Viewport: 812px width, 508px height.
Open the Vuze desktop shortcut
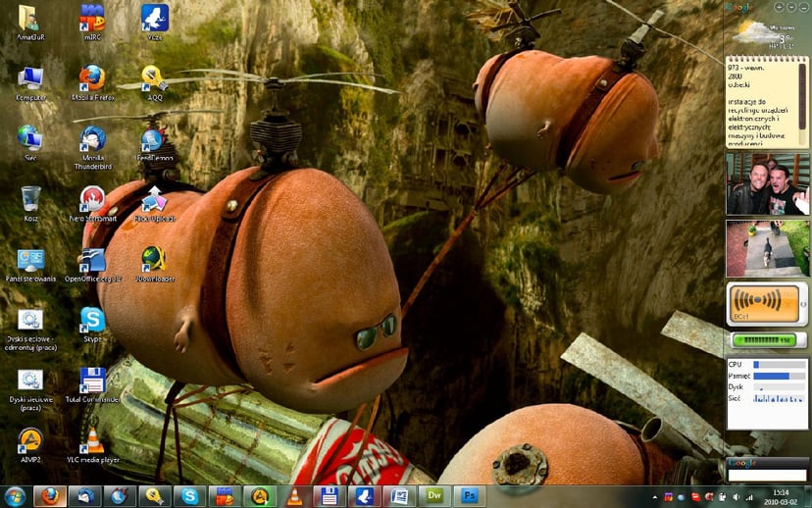pos(155,22)
